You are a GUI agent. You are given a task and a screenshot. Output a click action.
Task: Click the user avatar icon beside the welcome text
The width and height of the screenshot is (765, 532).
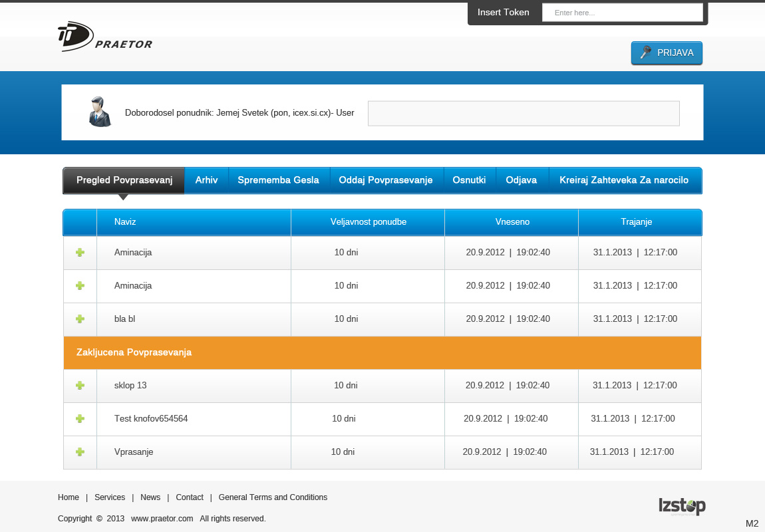100,112
